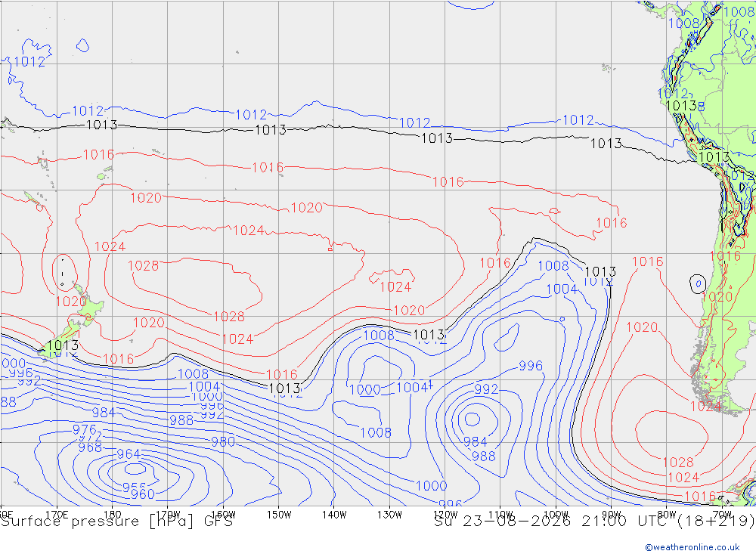This screenshot has width=756, height=554.
Task: Click the 964 isobar label
Action: pos(129,454)
